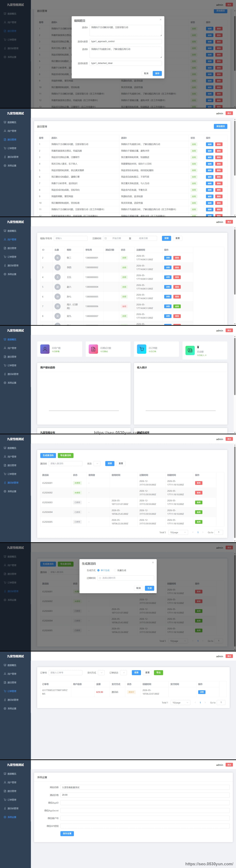The height and width of the screenshot is (868, 236).
Task: Click the 生成 button in the 生成激活码 dialog
Action: (150, 588)
